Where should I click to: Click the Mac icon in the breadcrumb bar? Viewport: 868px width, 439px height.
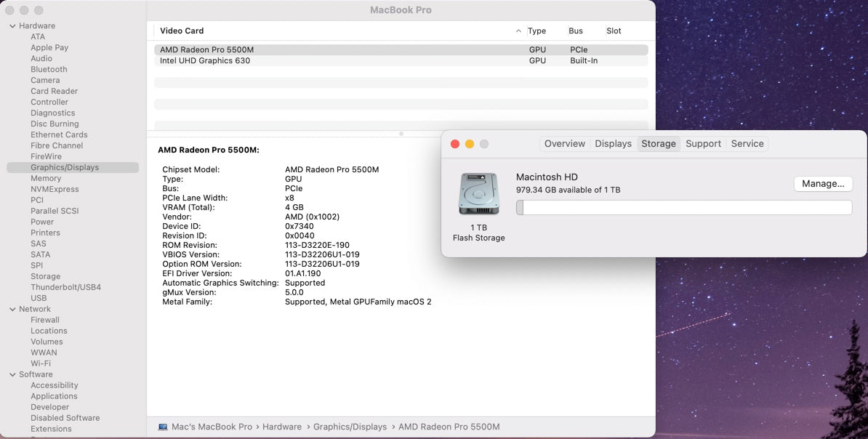[x=164, y=427]
